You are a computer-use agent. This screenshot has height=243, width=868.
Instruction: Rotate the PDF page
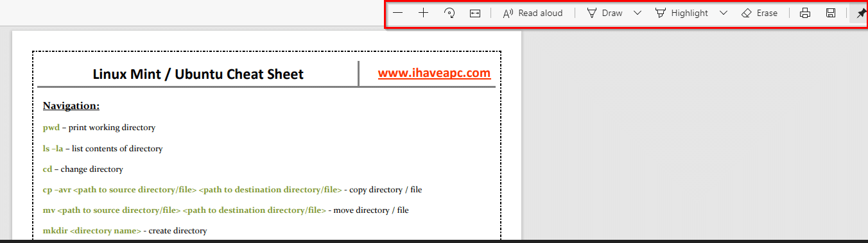tap(449, 13)
